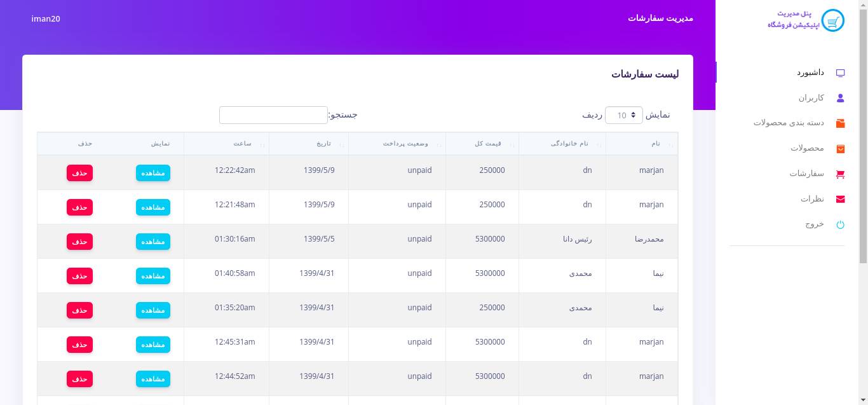Open کاربران in the sidebar menu
Screen dimensions: 868x405
pos(811,98)
